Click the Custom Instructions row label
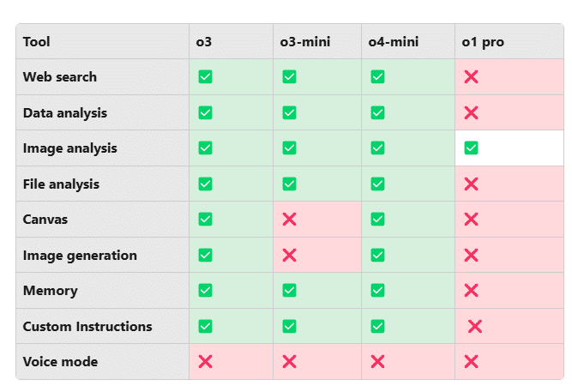 [87, 326]
